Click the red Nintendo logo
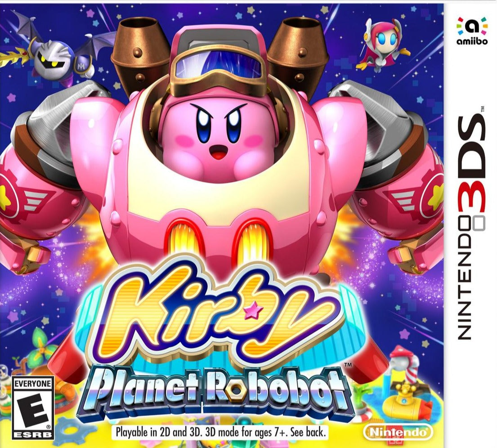Image resolution: width=497 pixels, height=448 pixels. click(x=398, y=432)
